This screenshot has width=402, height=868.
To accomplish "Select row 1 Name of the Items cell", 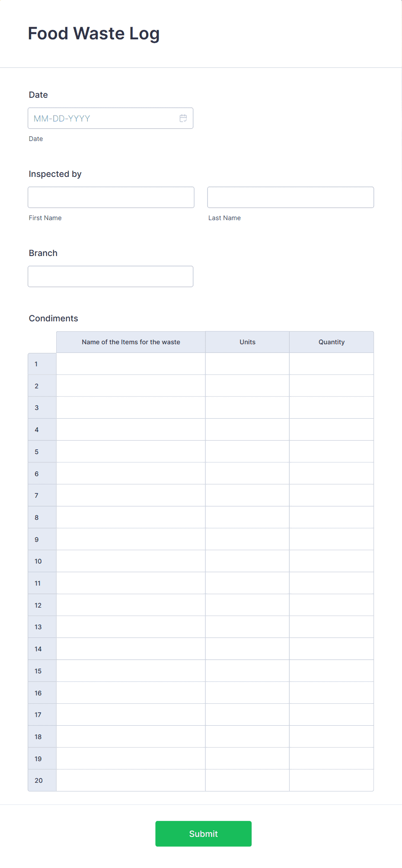I will pos(131,364).
